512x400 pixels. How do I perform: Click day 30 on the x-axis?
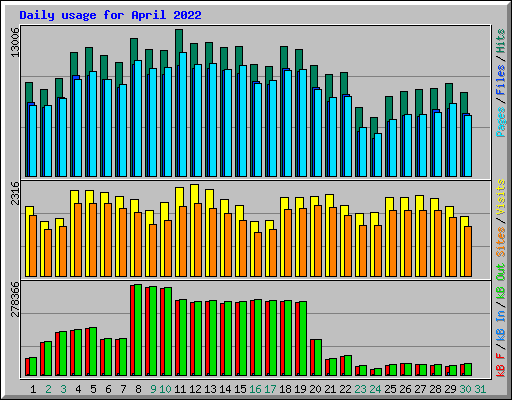point(465,389)
